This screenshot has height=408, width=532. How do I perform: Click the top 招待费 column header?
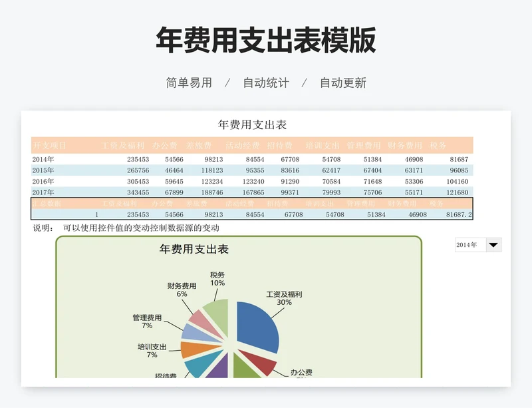point(279,146)
